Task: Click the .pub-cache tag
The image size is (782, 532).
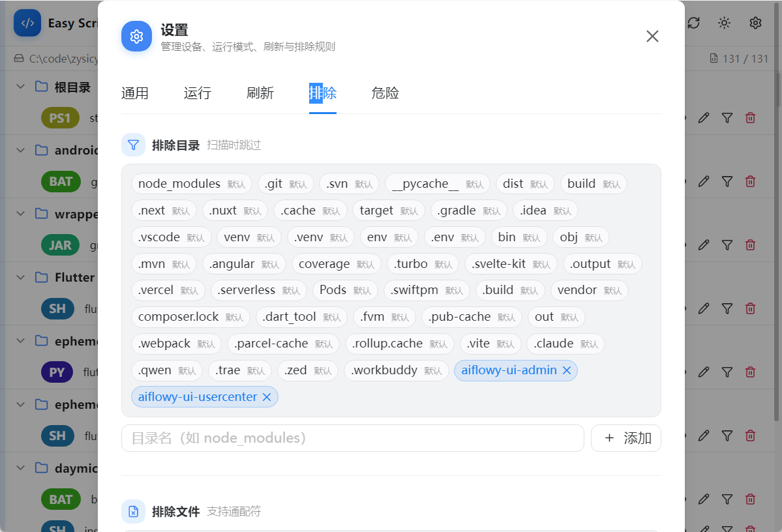Action: (472, 317)
